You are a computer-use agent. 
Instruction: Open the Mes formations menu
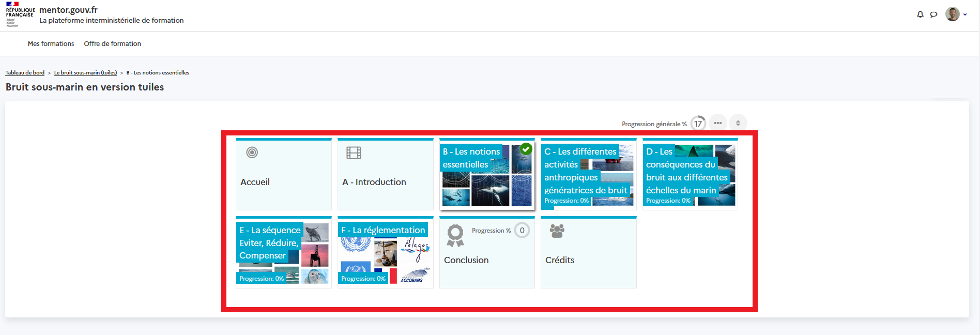(51, 44)
